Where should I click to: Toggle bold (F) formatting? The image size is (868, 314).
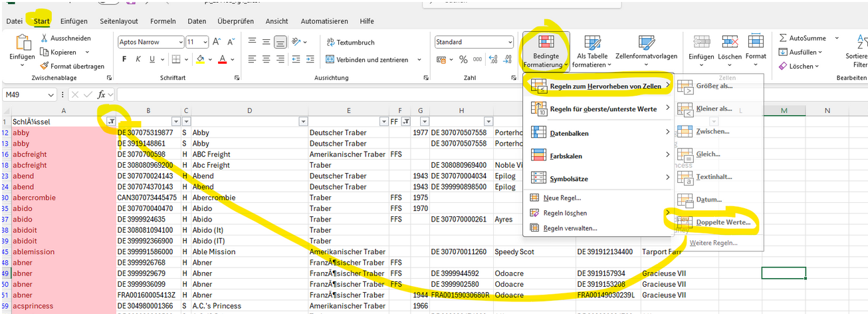click(x=124, y=59)
